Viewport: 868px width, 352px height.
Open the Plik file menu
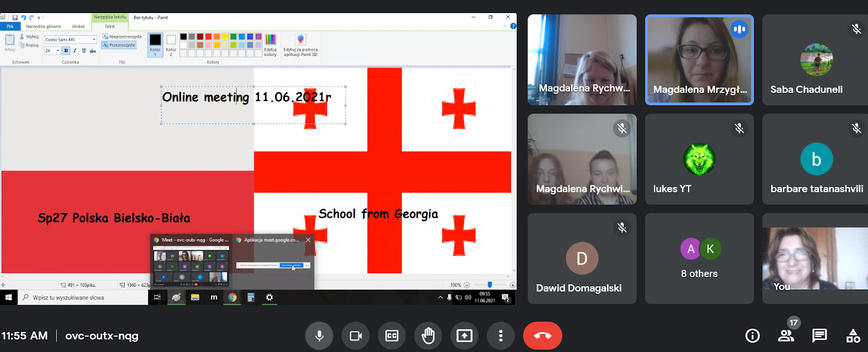10,26
